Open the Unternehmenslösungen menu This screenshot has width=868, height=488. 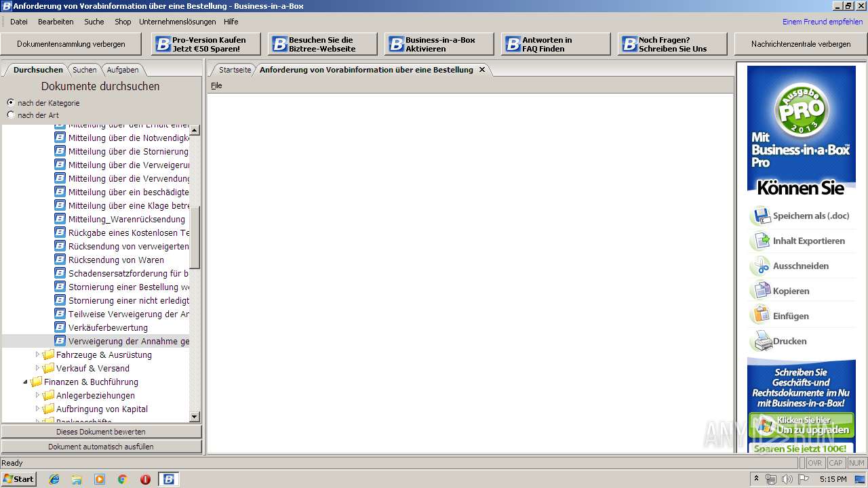pyautogui.click(x=178, y=22)
